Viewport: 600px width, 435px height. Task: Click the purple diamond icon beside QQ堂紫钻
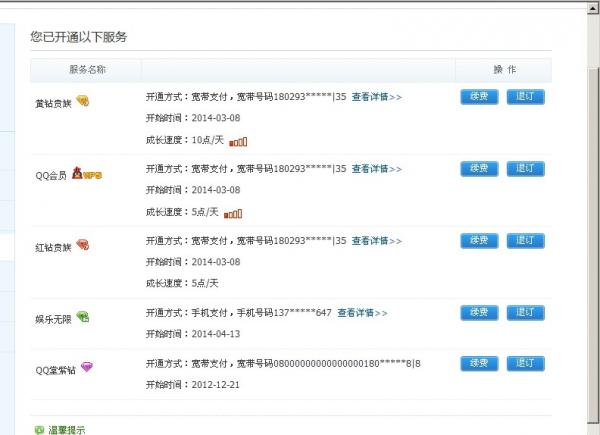(87, 367)
